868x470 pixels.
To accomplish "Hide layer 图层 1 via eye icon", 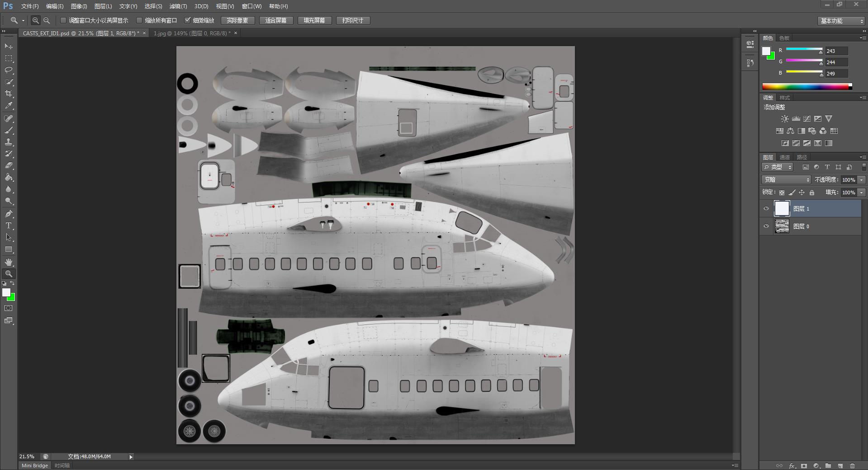I will [x=766, y=209].
